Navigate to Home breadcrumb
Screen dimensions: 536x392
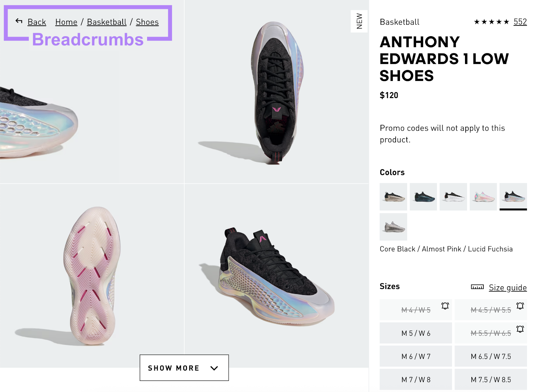[66, 22]
